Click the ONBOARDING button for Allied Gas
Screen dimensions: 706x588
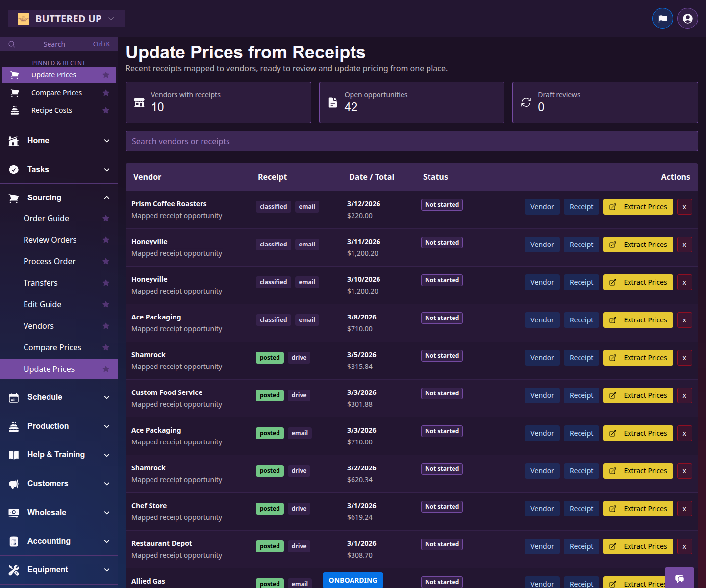(x=353, y=580)
